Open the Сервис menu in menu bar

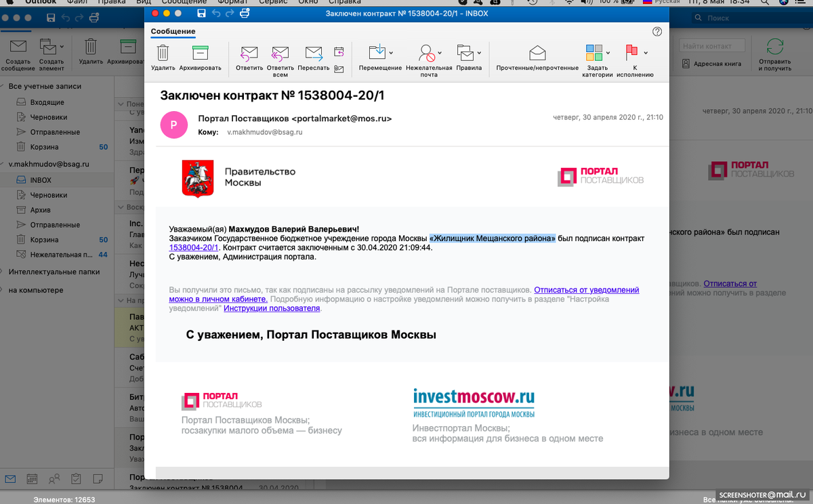click(274, 3)
